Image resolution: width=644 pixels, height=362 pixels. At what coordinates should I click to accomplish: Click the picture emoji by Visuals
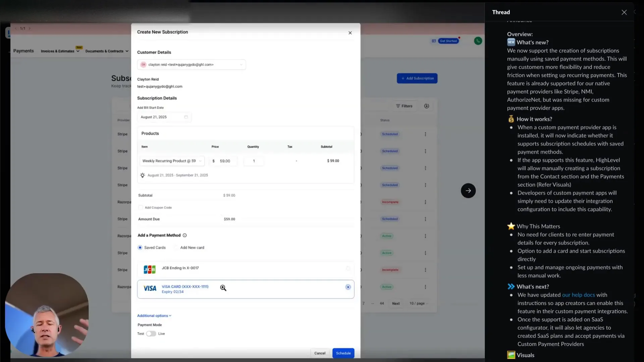511,355
